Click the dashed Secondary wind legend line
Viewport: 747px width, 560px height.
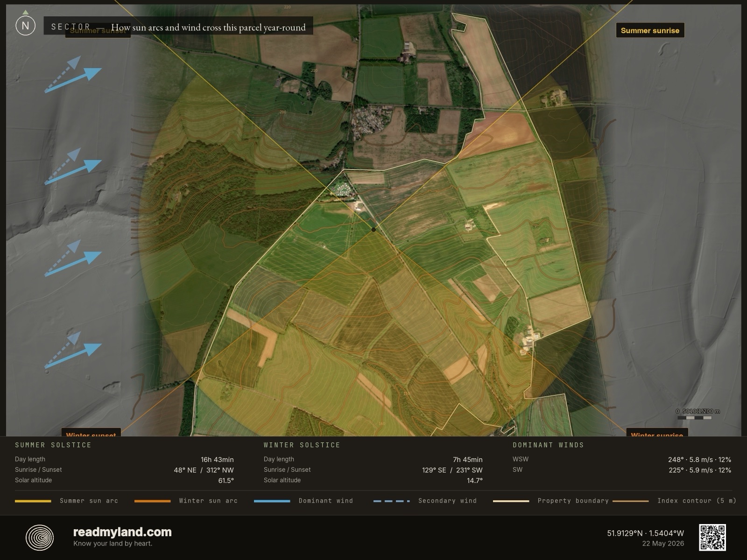coord(392,501)
